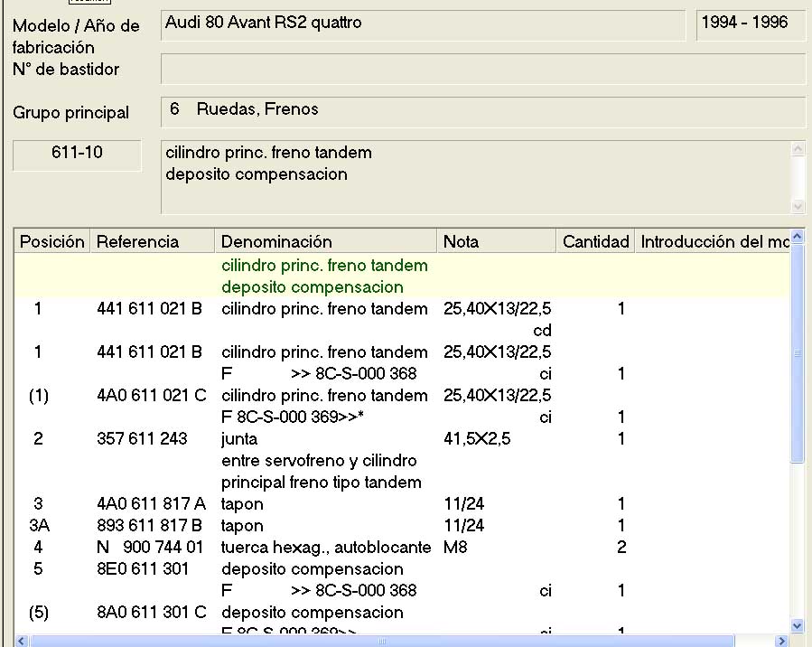Click the table's vertical scrollbar down arrow
812x647 pixels.
[797, 625]
